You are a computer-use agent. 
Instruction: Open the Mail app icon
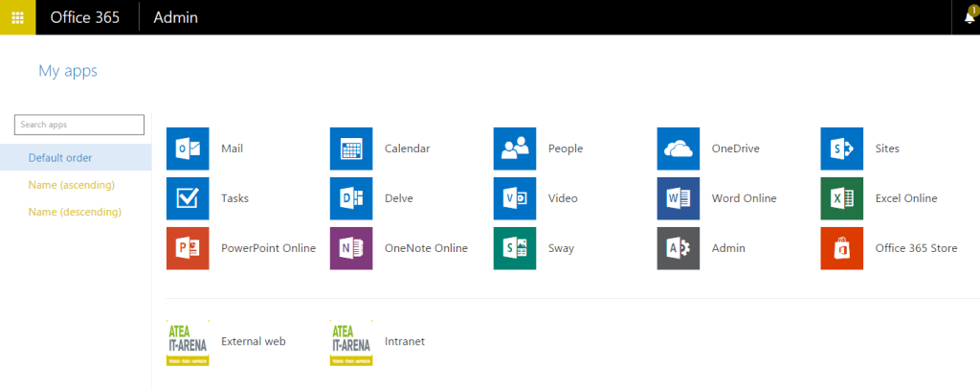[188, 149]
